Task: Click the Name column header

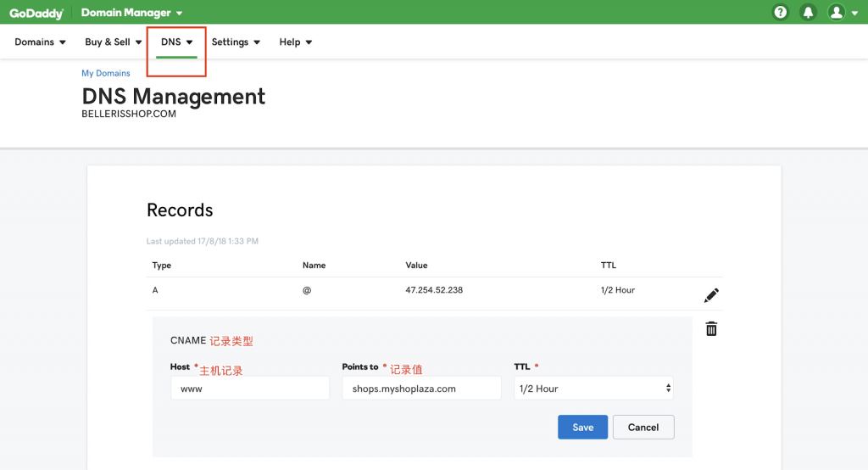Action: click(x=314, y=266)
